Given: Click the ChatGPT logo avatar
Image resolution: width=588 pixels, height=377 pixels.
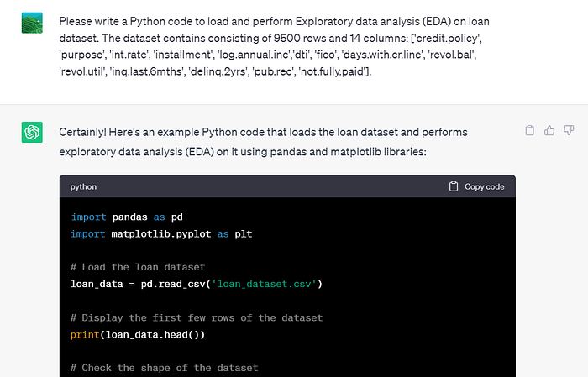Looking at the screenshot, I should 32,133.
